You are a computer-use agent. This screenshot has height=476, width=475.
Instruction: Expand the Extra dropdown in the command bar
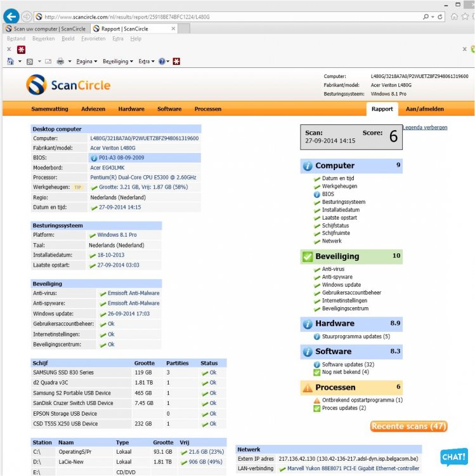click(146, 62)
